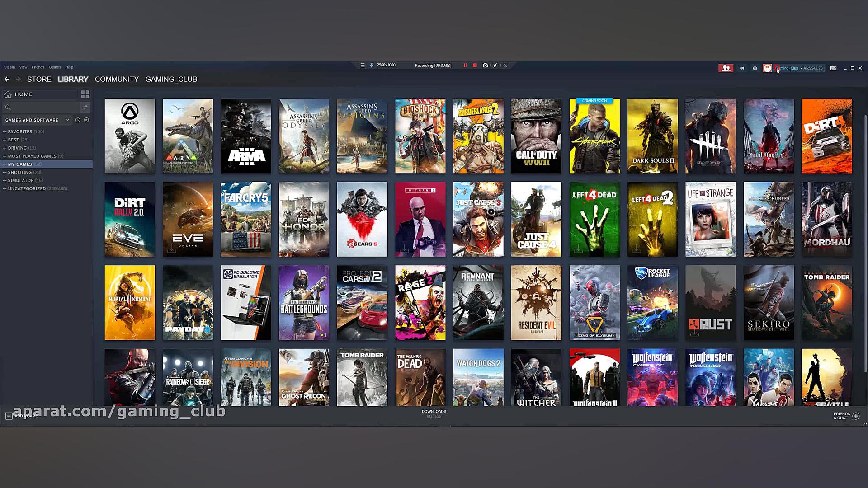Toggle the ready-to-play filter
Screen dimensions: 868x488
(x=86, y=120)
